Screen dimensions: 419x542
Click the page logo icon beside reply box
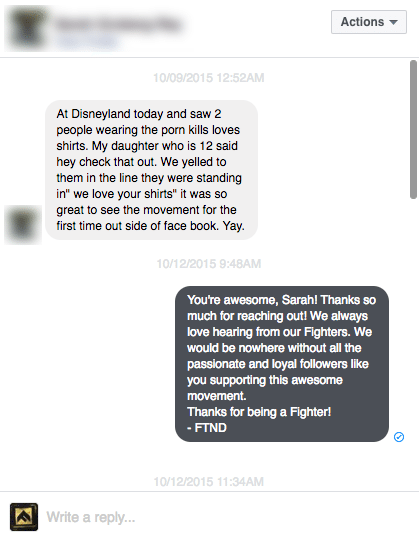pos(24,517)
